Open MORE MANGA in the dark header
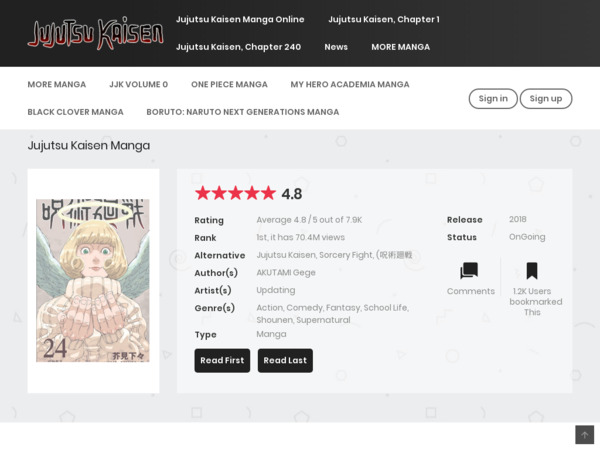600x450 pixels. pyautogui.click(x=401, y=47)
